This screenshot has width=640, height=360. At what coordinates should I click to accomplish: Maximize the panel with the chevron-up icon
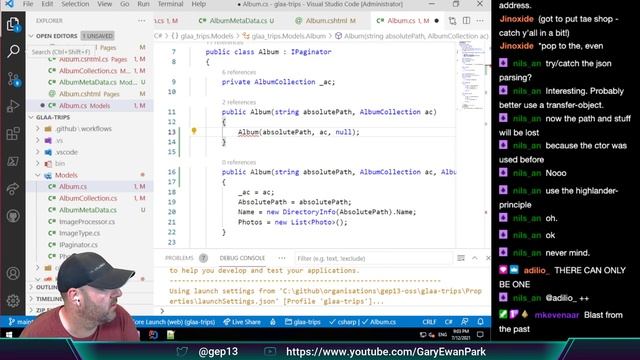pyautogui.click(x=475, y=258)
